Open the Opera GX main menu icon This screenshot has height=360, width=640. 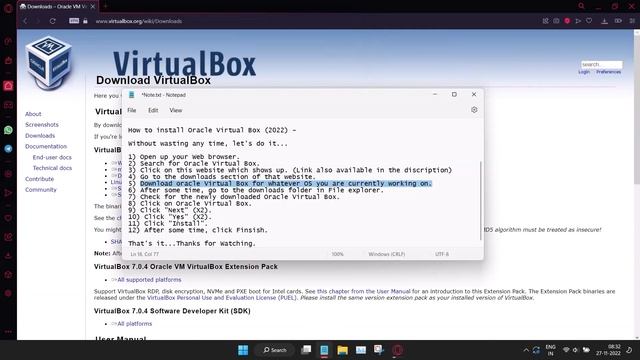[8, 7]
